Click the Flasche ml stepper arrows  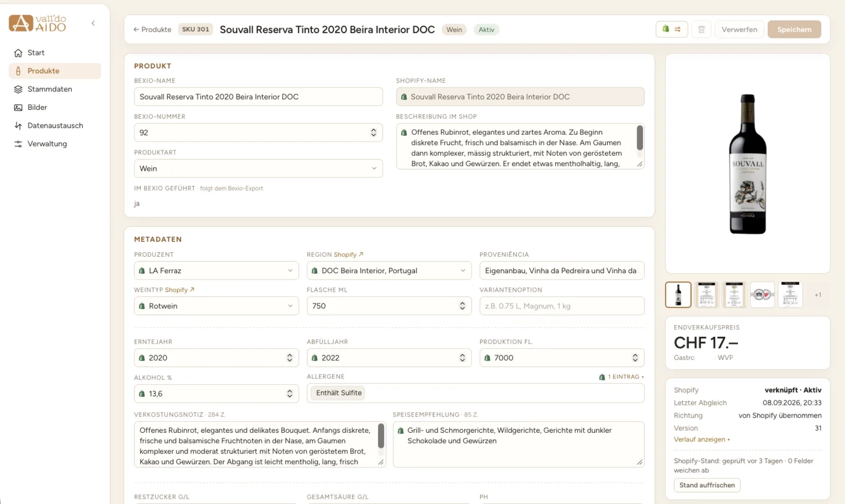pos(462,306)
